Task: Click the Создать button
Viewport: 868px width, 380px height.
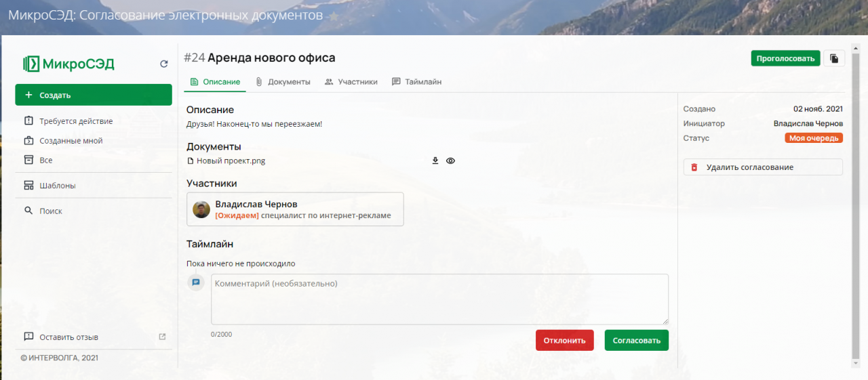Action: click(94, 95)
